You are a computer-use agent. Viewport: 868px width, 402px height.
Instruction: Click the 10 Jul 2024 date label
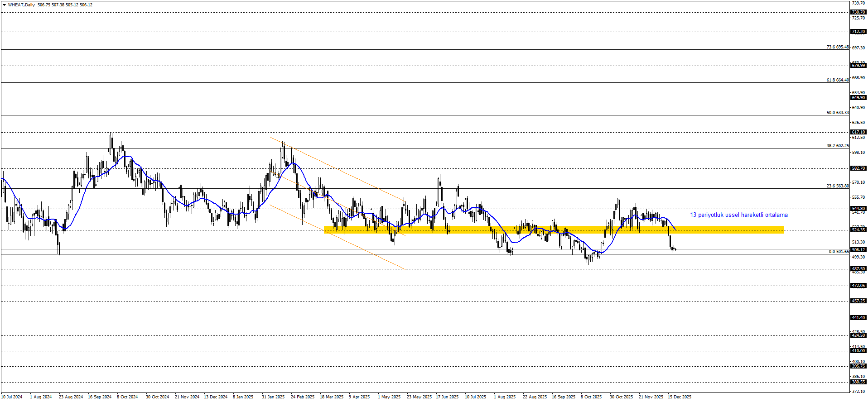tap(11, 397)
